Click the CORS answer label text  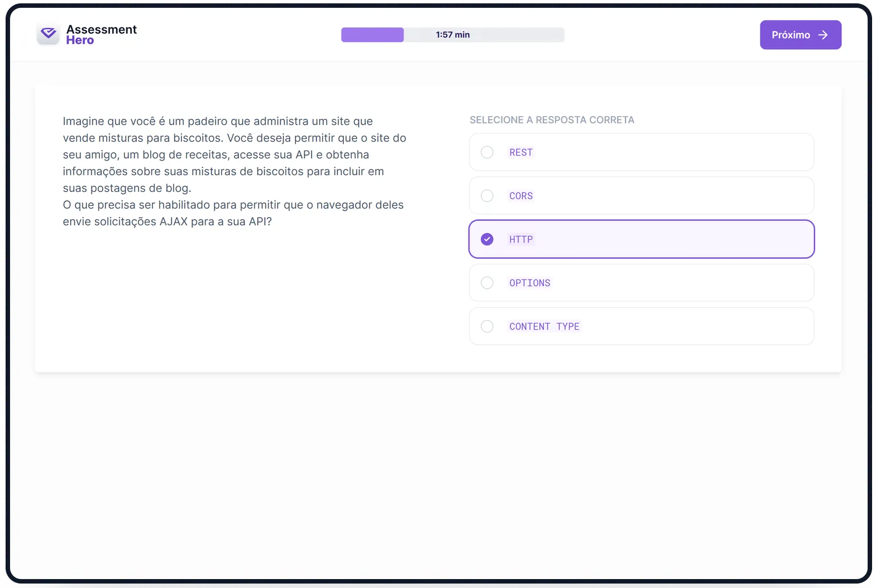click(521, 196)
